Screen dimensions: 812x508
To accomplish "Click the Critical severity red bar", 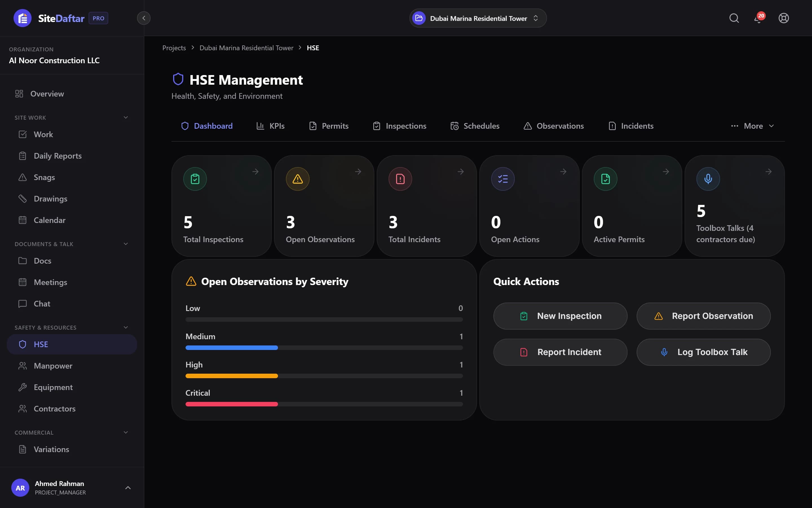I will click(x=231, y=404).
